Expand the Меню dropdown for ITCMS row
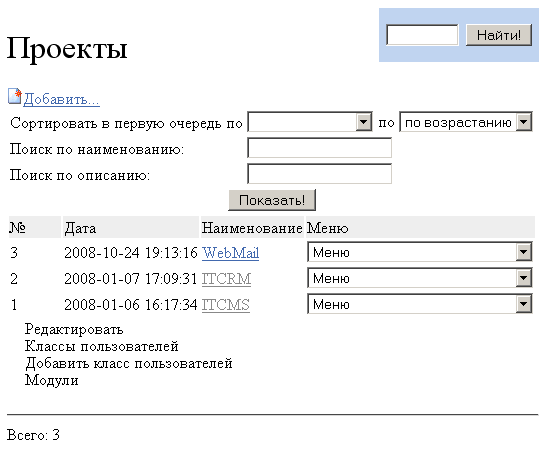 point(420,304)
